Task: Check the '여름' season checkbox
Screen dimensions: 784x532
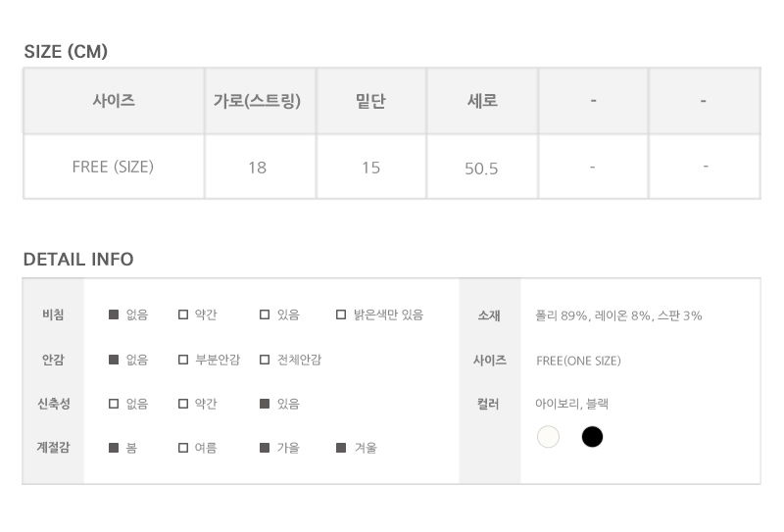Action: [x=183, y=448]
